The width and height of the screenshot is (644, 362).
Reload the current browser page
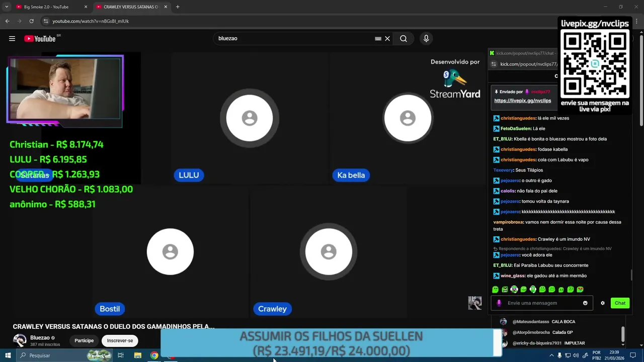tap(31, 21)
